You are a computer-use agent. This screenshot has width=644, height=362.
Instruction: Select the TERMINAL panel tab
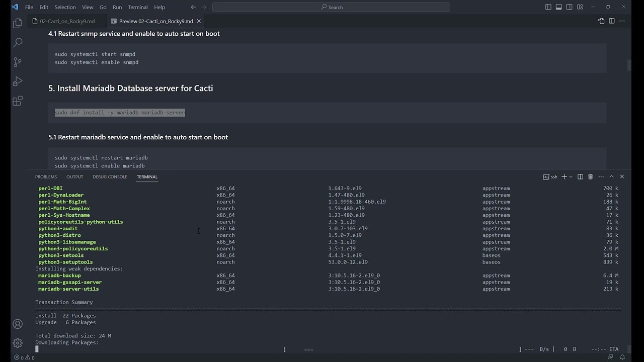tap(147, 177)
